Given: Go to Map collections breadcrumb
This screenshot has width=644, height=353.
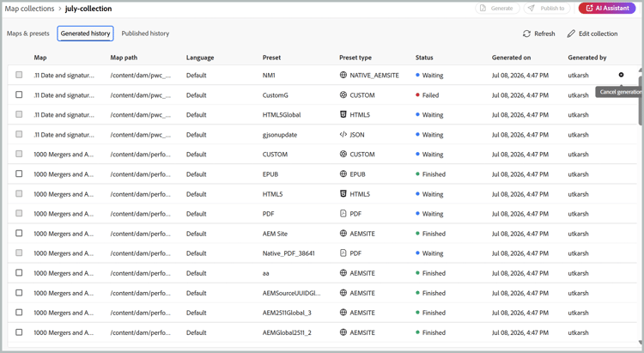Looking at the screenshot, I should [x=29, y=9].
